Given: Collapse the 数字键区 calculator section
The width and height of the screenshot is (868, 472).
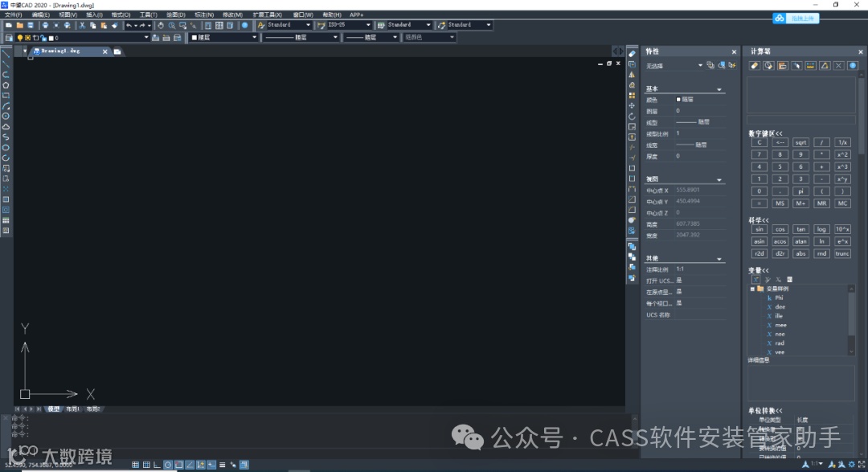Looking at the screenshot, I should tap(766, 133).
